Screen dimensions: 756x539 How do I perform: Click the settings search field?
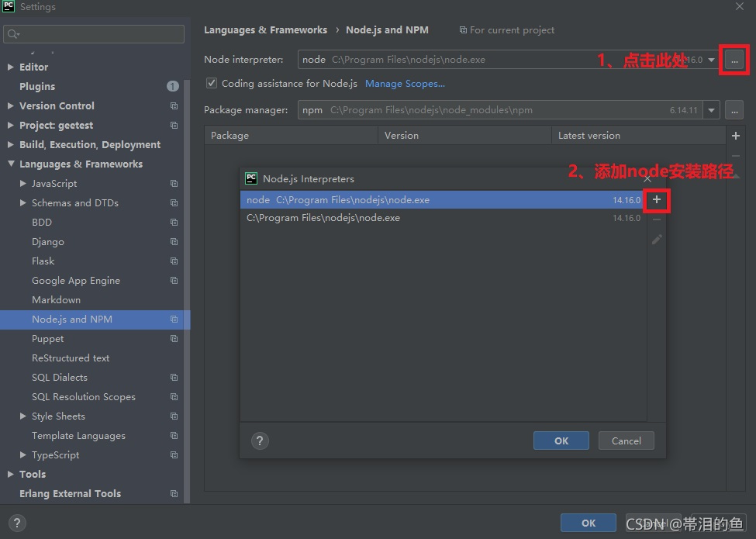pyautogui.click(x=94, y=34)
